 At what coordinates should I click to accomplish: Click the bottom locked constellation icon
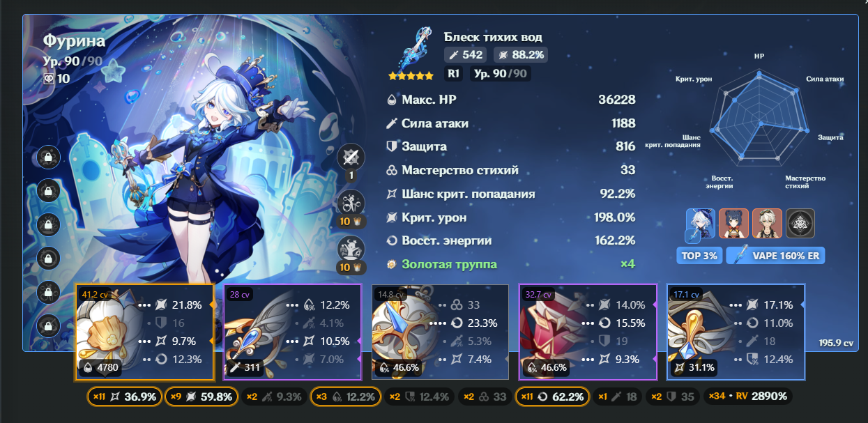(48, 325)
